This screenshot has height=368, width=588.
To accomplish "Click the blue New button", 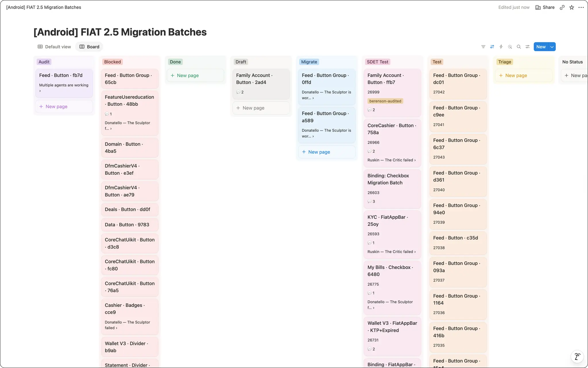I will tap(541, 47).
